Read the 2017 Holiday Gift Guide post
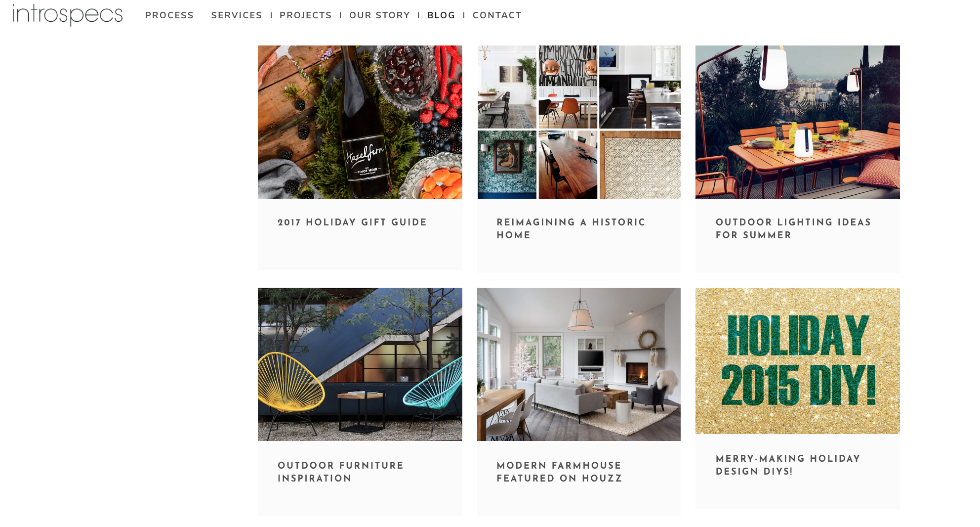The width and height of the screenshot is (980, 527). point(352,222)
